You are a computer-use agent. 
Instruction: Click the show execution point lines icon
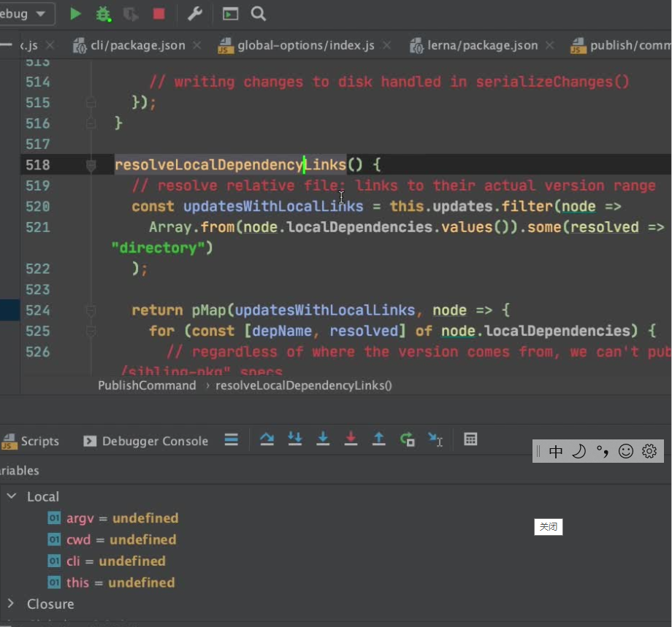point(232,440)
